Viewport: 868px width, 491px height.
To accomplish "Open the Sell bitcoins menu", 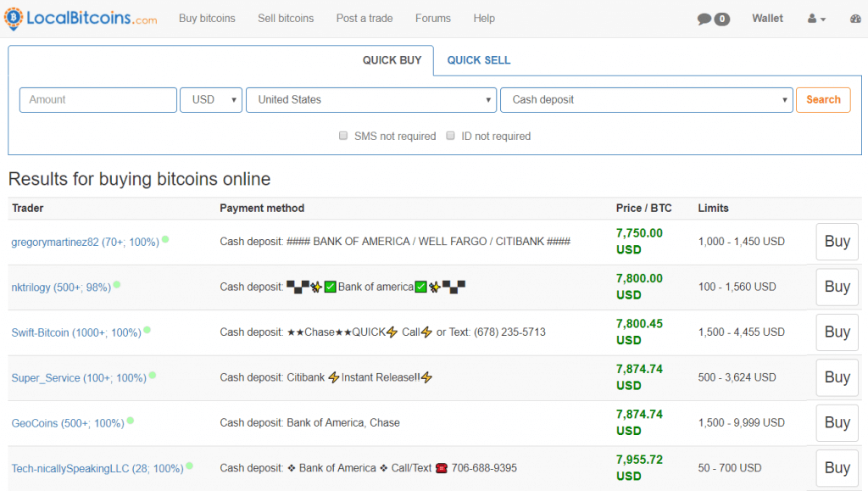I will pos(286,19).
